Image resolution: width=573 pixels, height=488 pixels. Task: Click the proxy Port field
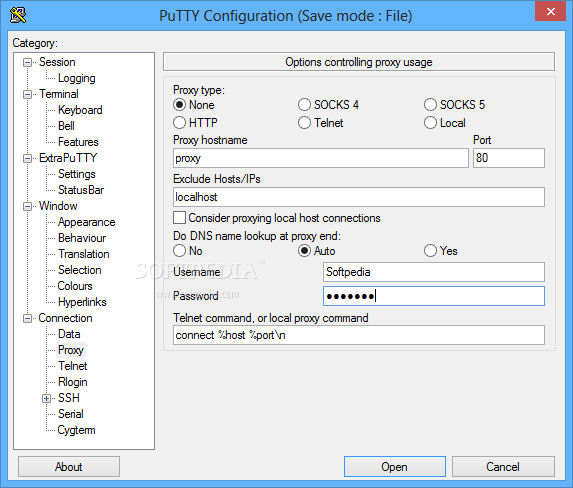509,158
